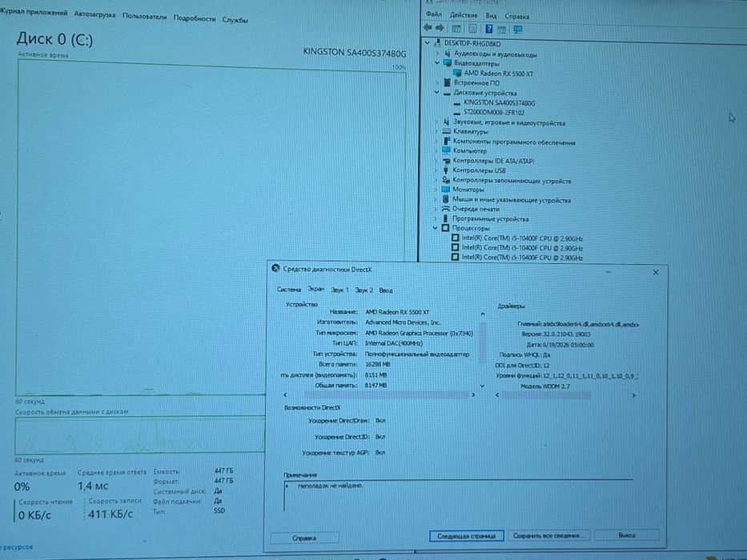Screen dimensions: 747x560
Task: Click the Следующая страница button
Action: pyautogui.click(x=466, y=536)
